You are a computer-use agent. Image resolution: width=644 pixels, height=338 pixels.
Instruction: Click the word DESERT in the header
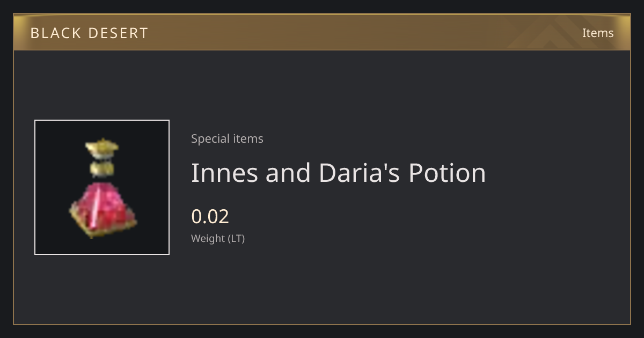pos(118,33)
